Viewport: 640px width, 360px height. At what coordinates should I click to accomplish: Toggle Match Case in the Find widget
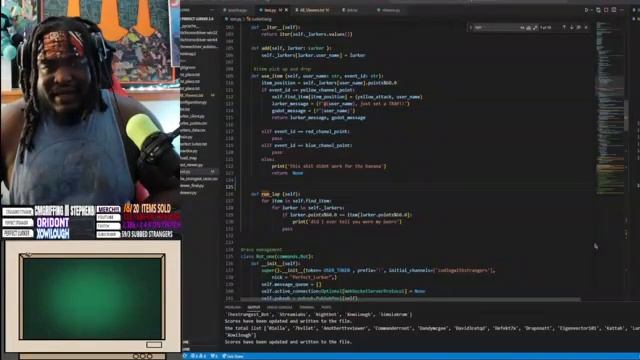tap(522, 27)
